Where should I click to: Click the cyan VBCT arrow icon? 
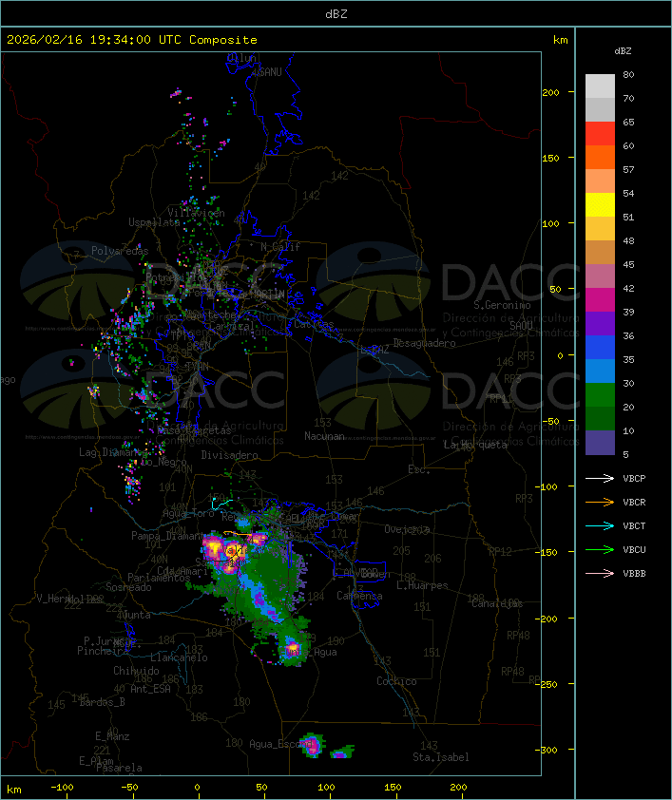600,525
